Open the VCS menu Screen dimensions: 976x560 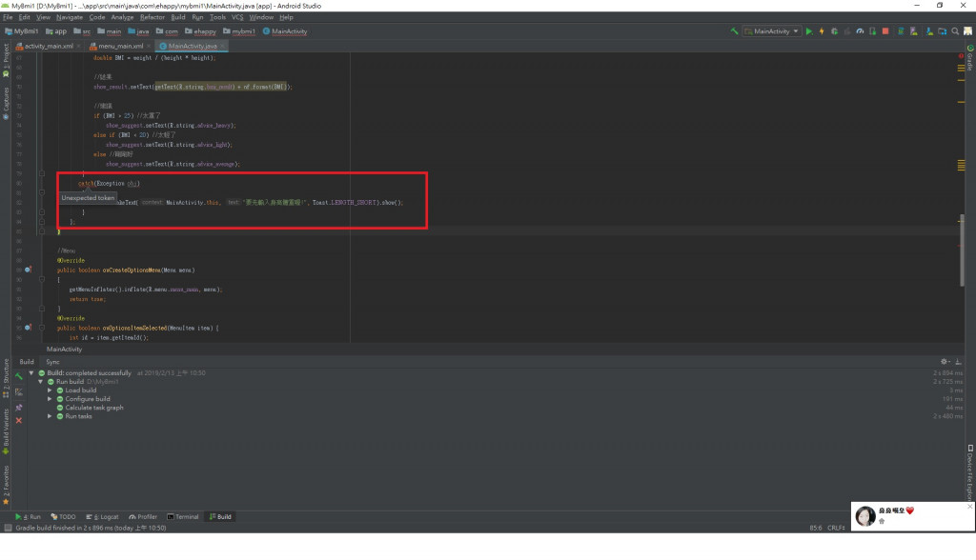pos(237,17)
